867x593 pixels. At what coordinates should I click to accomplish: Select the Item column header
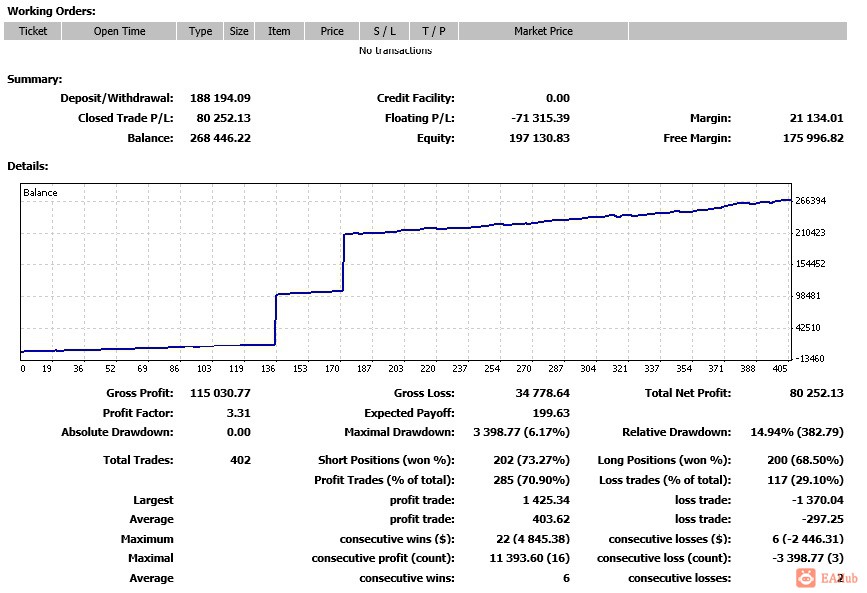click(279, 31)
